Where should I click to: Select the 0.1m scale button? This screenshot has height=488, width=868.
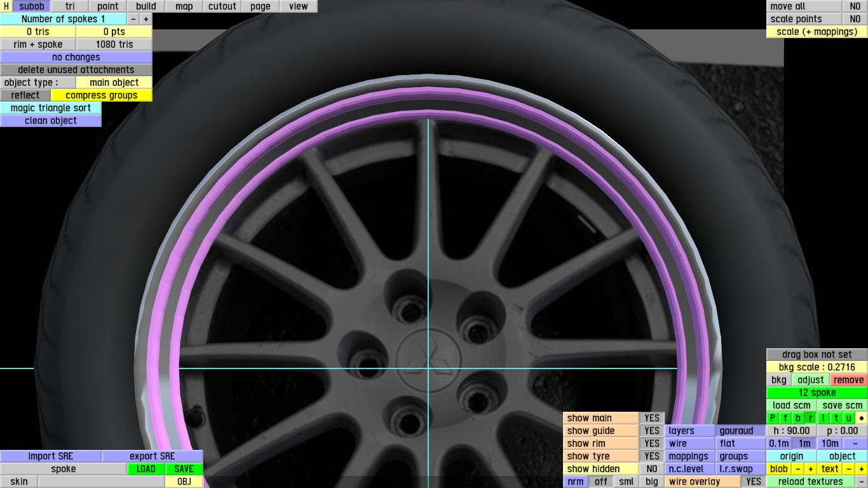(779, 444)
